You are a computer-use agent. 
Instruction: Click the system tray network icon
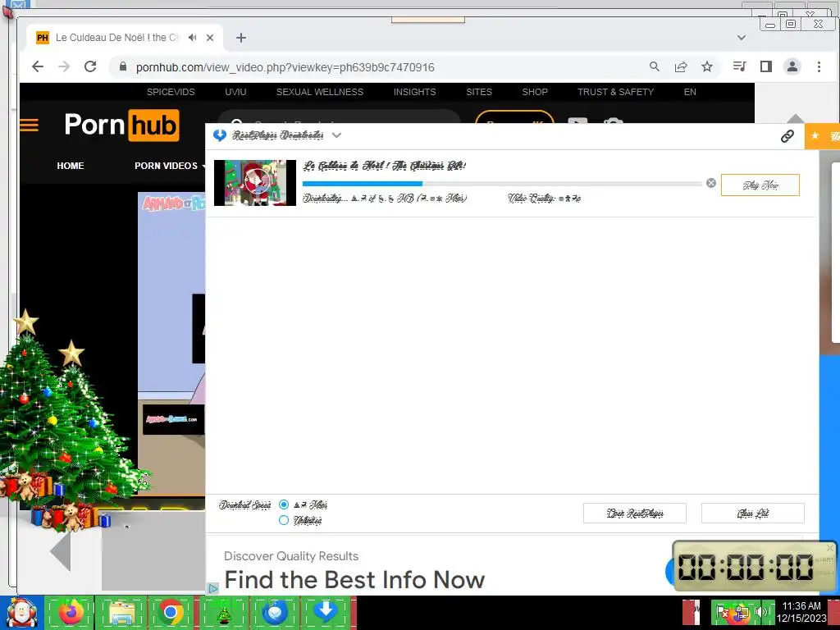coord(742,612)
